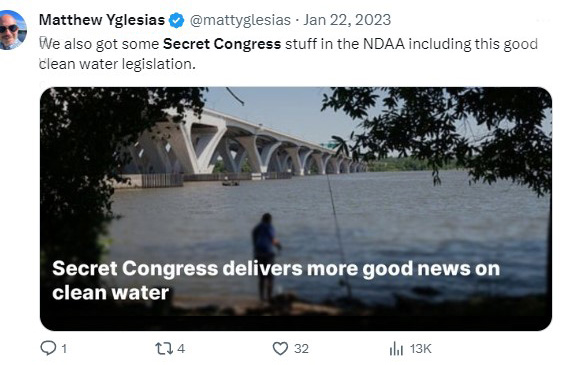Open Matthew Yglesias's profile avatar picture
The width and height of the screenshot is (564, 365).
pyautogui.click(x=12, y=30)
